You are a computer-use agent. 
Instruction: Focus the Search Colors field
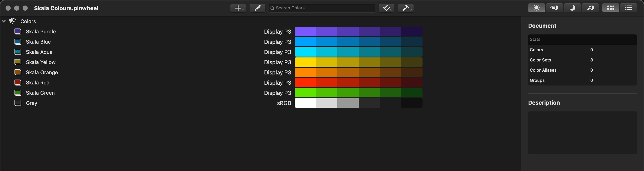[322, 8]
